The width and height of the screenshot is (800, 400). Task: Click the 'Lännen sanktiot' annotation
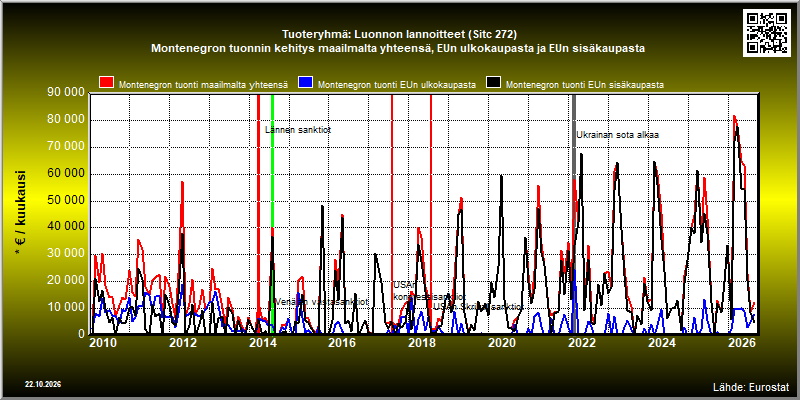(298, 130)
